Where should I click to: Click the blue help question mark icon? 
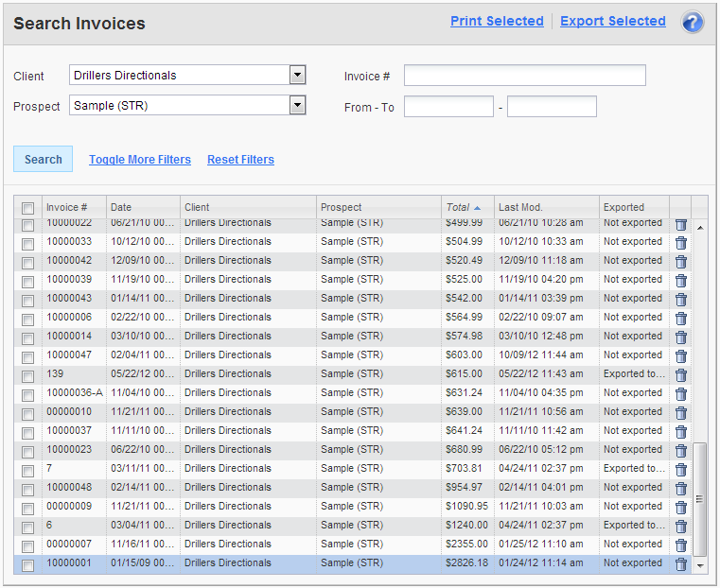click(x=693, y=23)
